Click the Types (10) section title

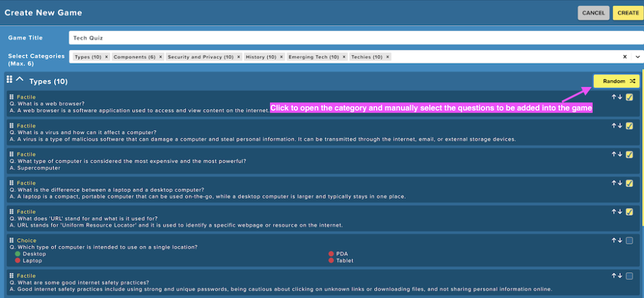48,82
